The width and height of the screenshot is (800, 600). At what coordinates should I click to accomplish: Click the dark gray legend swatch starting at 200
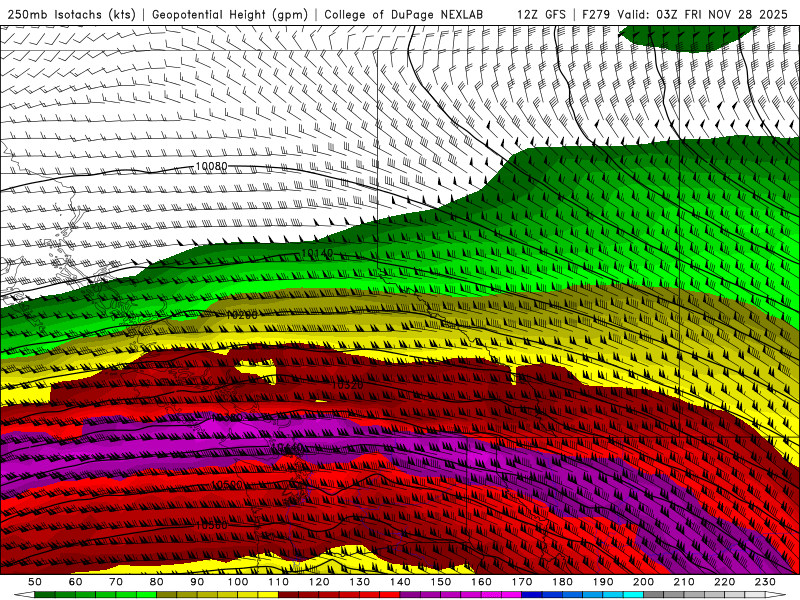click(654, 594)
